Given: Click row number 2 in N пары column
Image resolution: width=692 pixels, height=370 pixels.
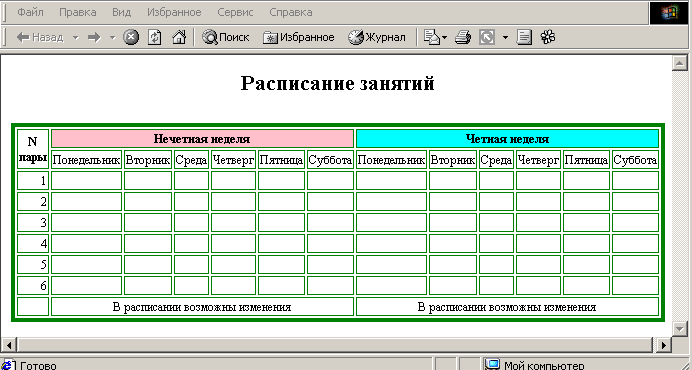Looking at the screenshot, I should [x=33, y=202].
